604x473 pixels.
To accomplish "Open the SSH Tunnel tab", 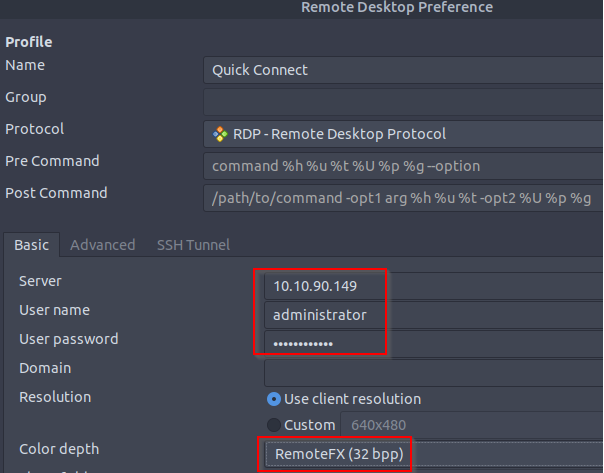I will (193, 245).
